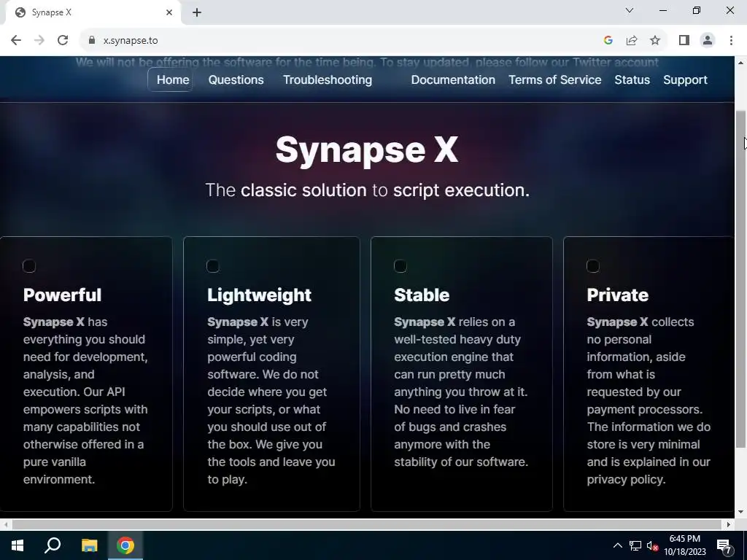Click the Chrome taskbar icon
The height and width of the screenshot is (560, 747).
click(125, 545)
